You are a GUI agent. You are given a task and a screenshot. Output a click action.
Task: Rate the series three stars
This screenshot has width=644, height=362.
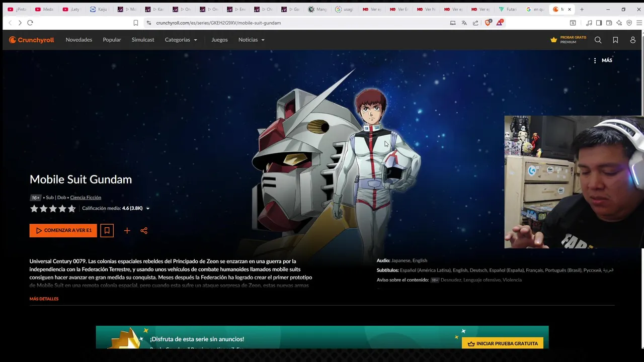53,208
